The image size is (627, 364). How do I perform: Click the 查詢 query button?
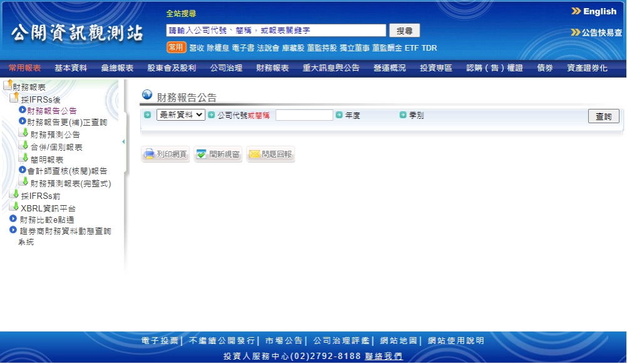(x=603, y=115)
